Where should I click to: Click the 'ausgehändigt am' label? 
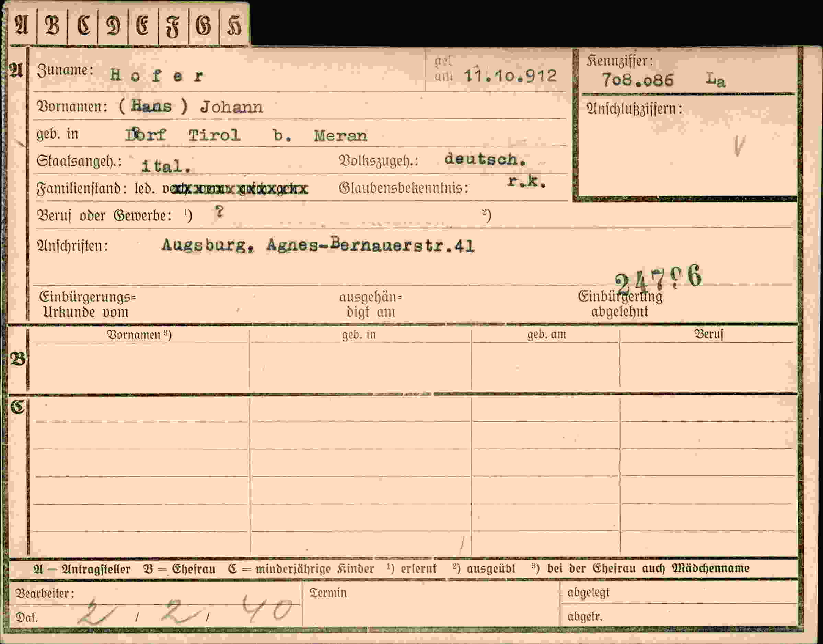coord(371,304)
